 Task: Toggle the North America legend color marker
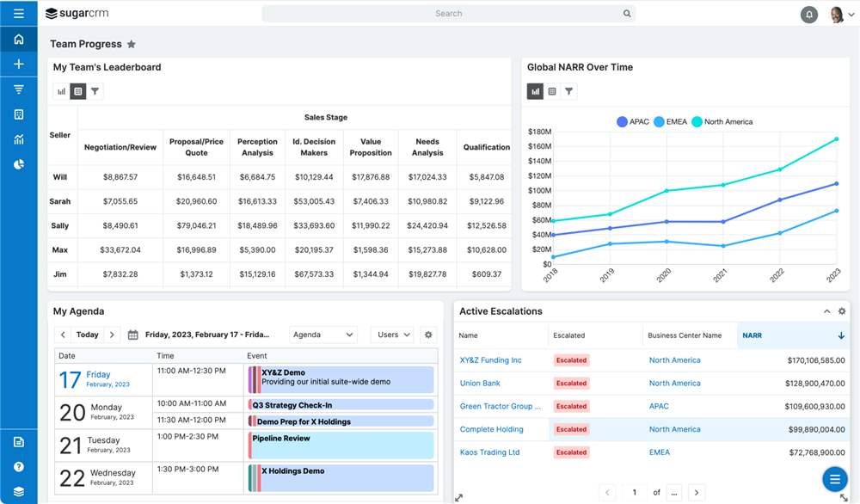pyautogui.click(x=697, y=122)
